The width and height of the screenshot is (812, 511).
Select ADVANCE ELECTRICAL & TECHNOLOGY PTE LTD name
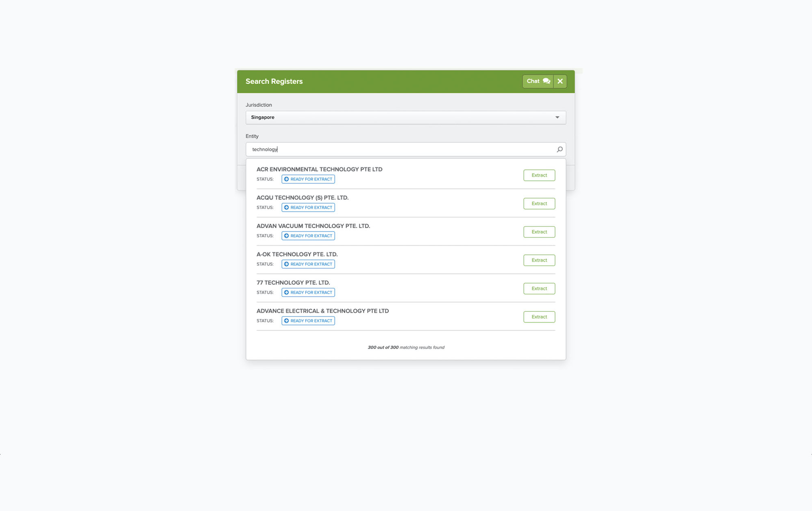pyautogui.click(x=323, y=311)
